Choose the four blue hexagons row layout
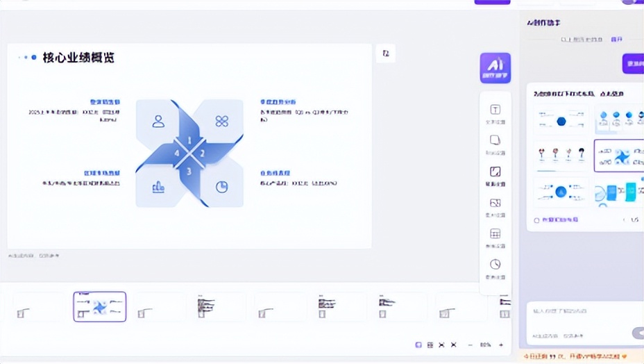Screen dimensions: 644x364 [x=619, y=120]
